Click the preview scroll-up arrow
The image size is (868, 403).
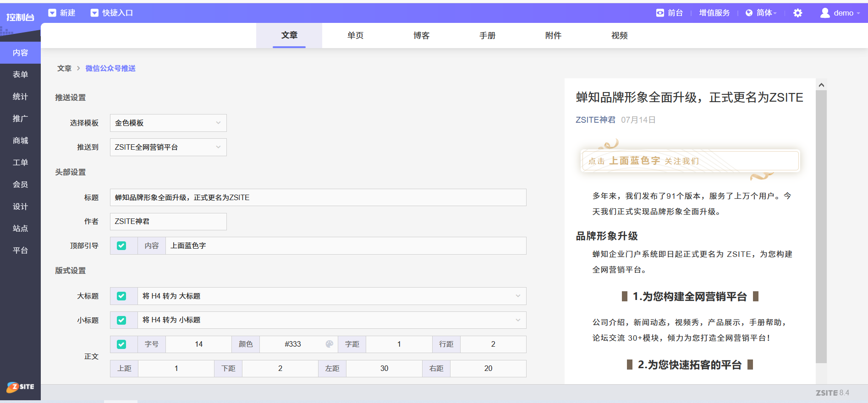click(x=821, y=85)
